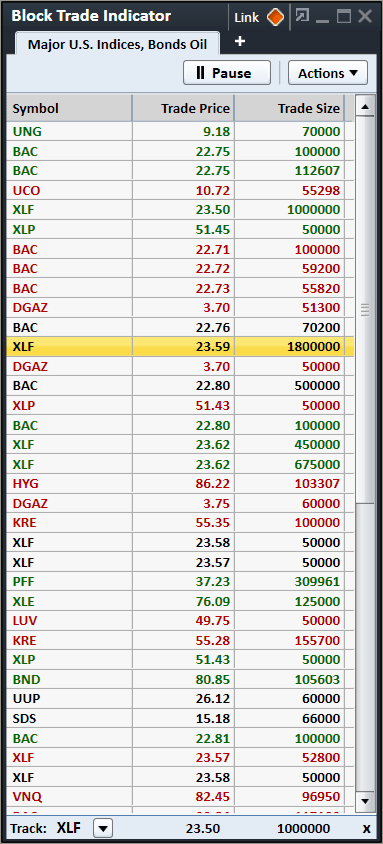Select the Major U.S. Indices, Bonds Oil tab
Screen dimensions: 383x844
pyautogui.click(x=118, y=44)
